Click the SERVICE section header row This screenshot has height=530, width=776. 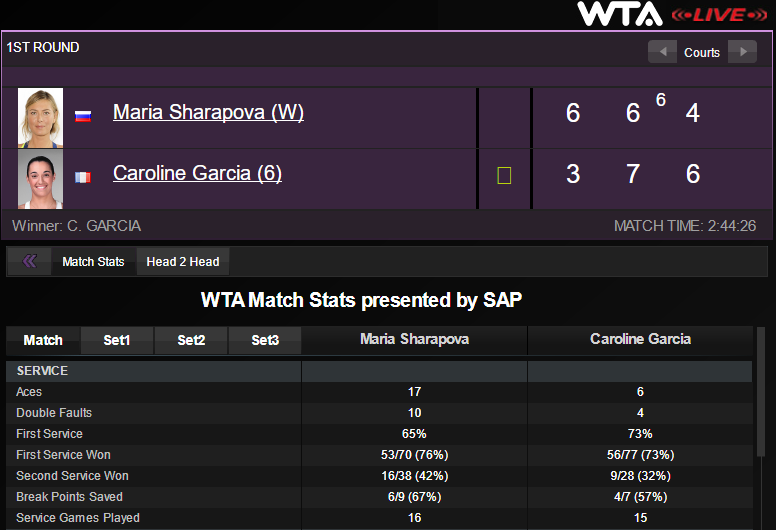pos(153,371)
